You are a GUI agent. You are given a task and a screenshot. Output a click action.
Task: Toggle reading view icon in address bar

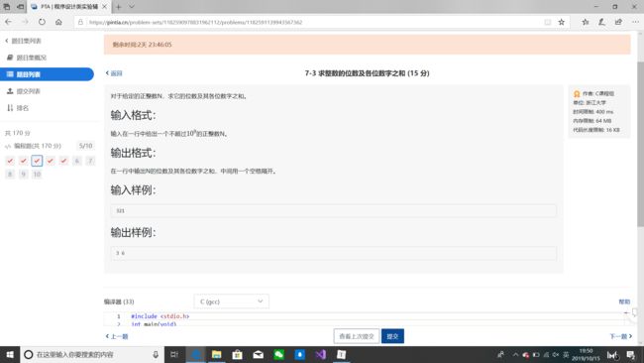coord(548,22)
